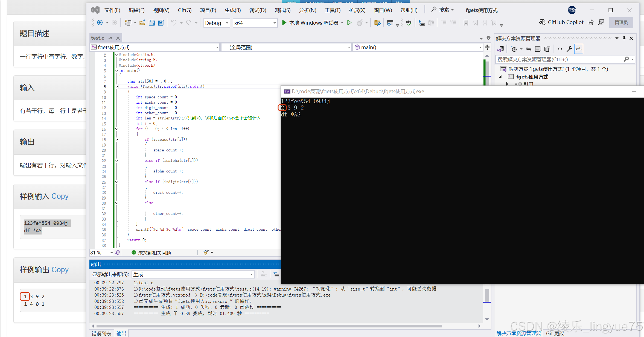Click the Find in Files folder-search icon
The width and height of the screenshot is (644, 337).
377,23
